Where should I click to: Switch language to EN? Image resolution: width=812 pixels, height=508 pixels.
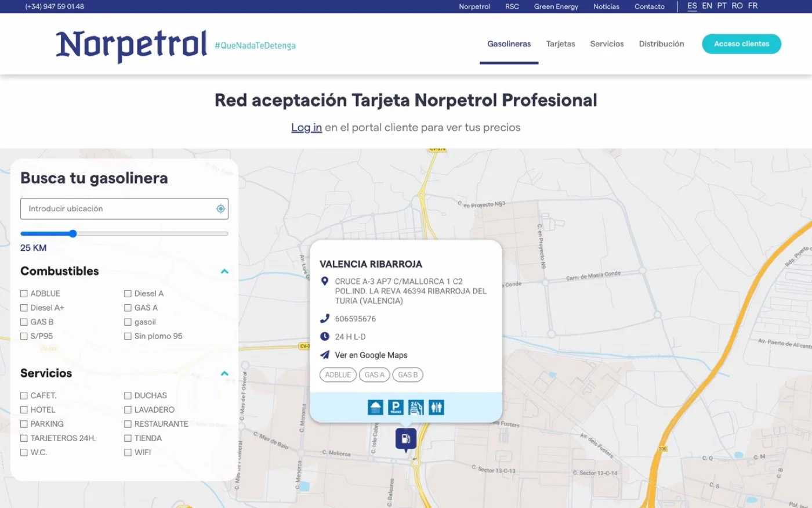tap(707, 6)
